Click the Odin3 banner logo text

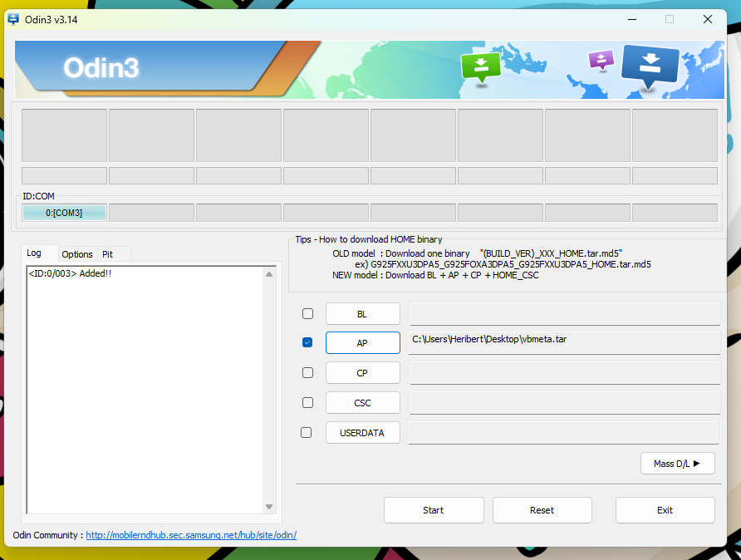[101, 67]
